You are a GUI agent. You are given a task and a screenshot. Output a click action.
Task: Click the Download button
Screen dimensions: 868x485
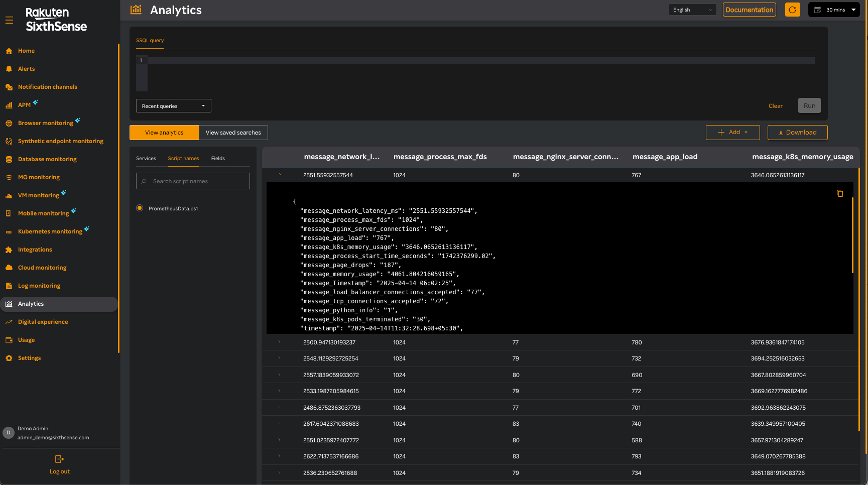pos(797,133)
